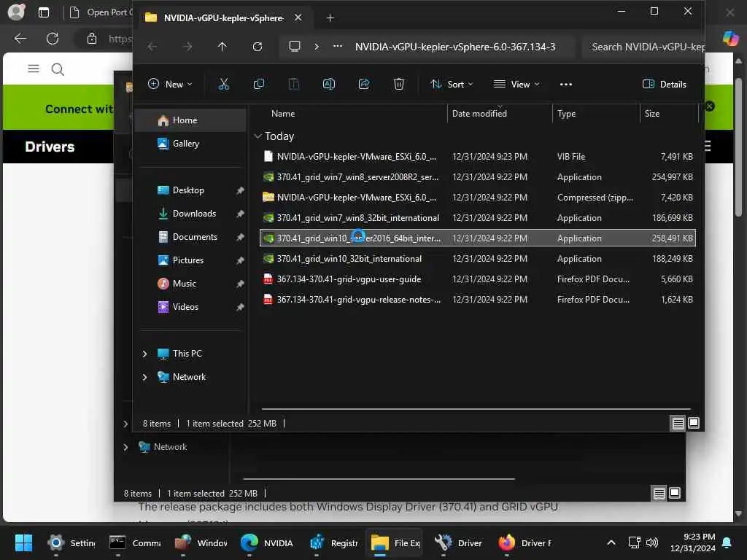The height and width of the screenshot is (560, 747).
Task: Click the Delete trash can icon
Action: [399, 85]
